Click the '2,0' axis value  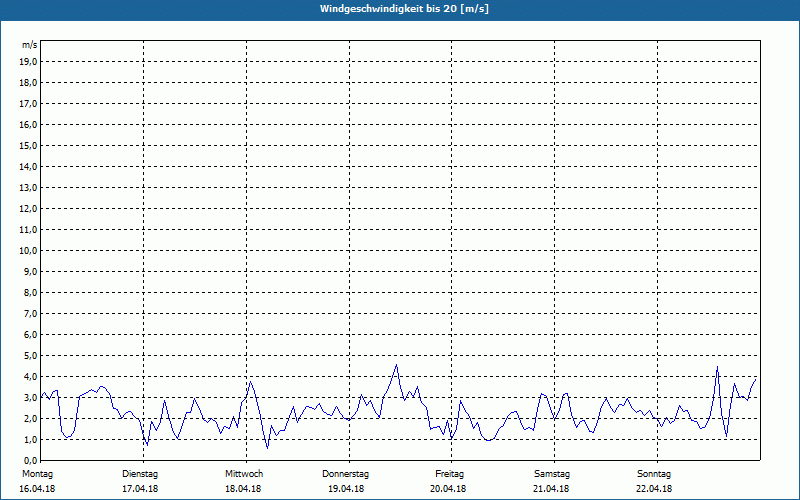[30, 418]
